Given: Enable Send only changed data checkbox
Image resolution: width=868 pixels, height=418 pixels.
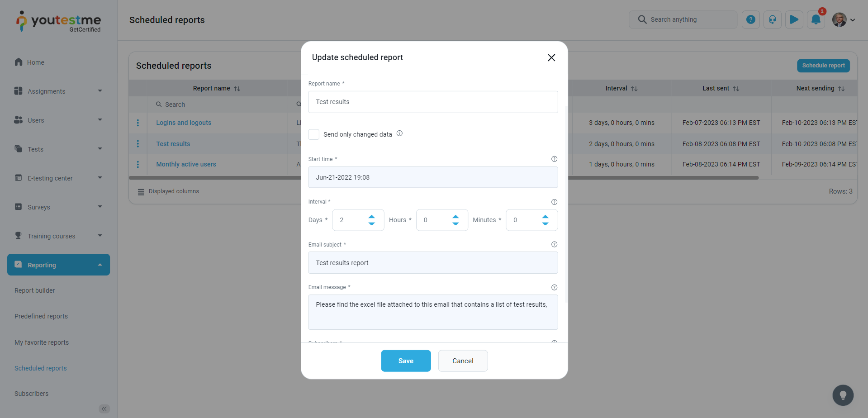Looking at the screenshot, I should (x=314, y=134).
